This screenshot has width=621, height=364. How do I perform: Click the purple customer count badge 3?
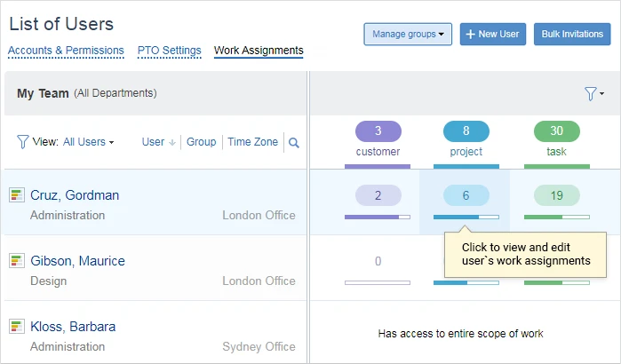point(378,131)
